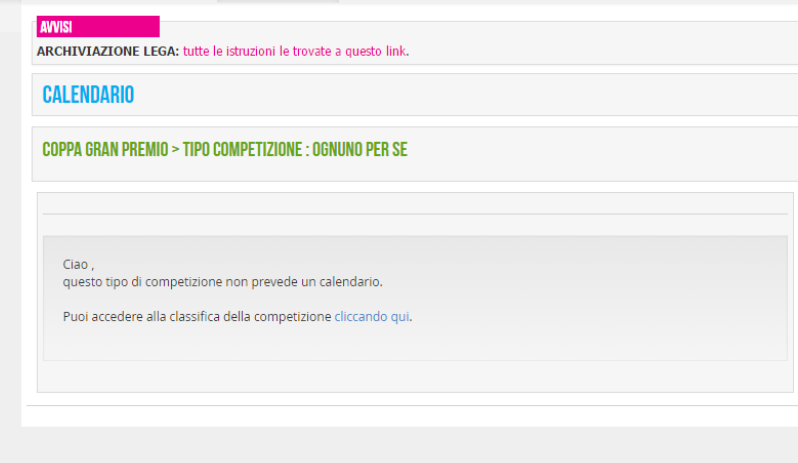Open the pink archiviazione instructions link
This screenshot has width=798, height=463.
295,51
